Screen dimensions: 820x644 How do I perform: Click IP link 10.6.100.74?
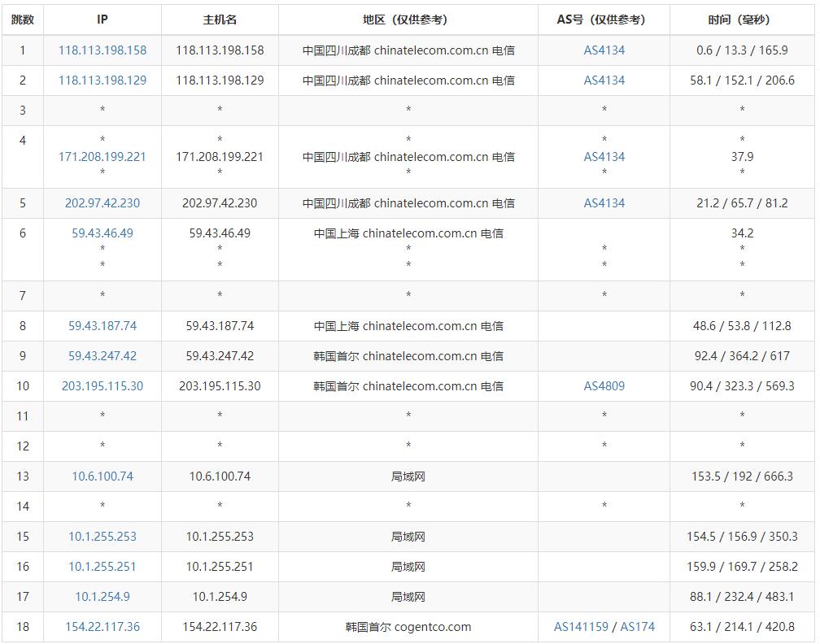102,476
